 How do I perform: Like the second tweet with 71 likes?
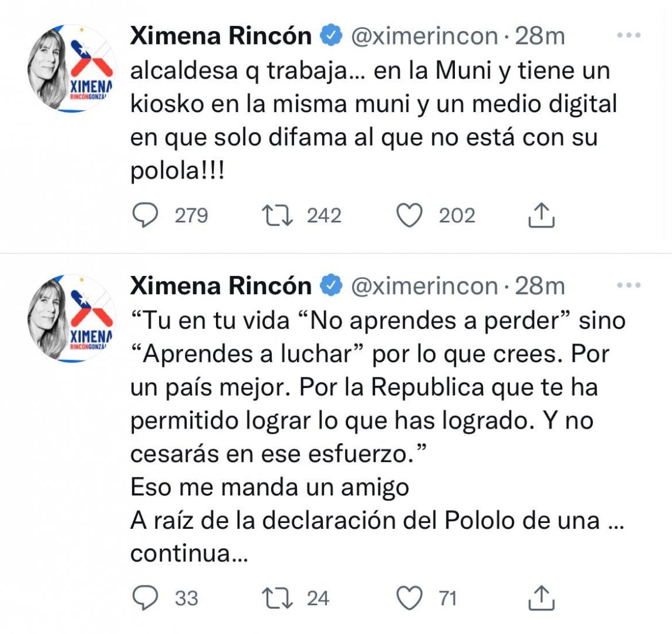coord(409,598)
